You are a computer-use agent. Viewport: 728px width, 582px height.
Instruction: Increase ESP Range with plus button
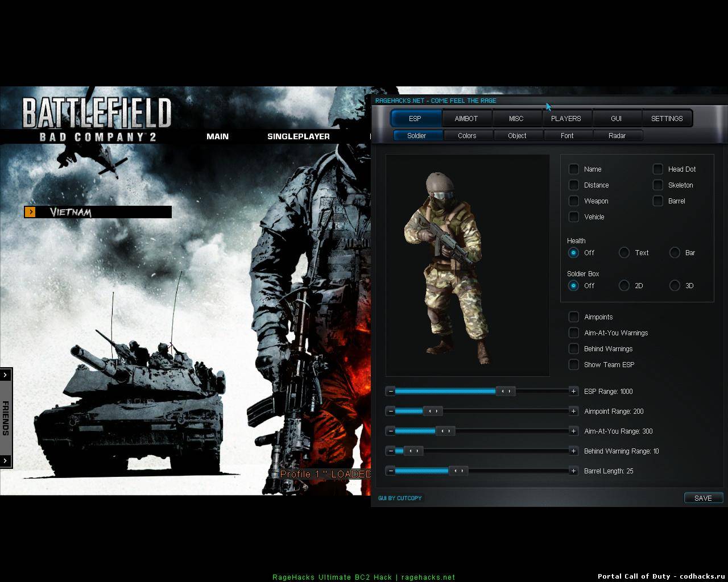(x=573, y=391)
